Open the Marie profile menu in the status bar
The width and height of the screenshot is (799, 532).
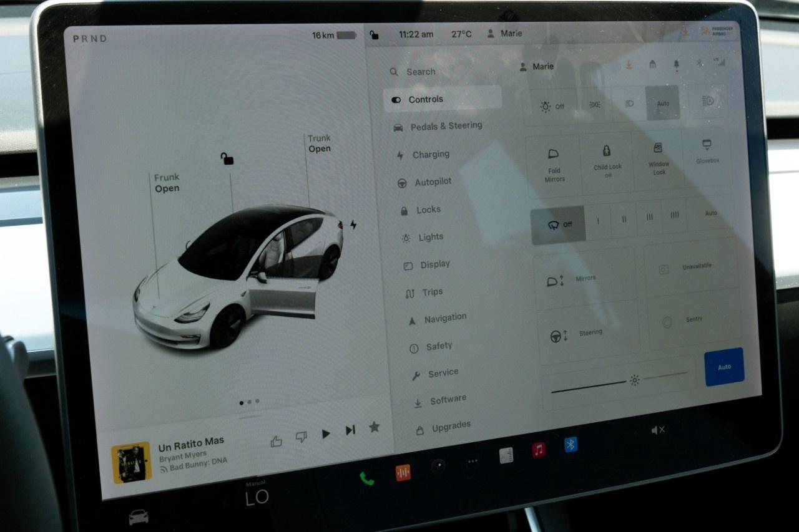(x=505, y=33)
